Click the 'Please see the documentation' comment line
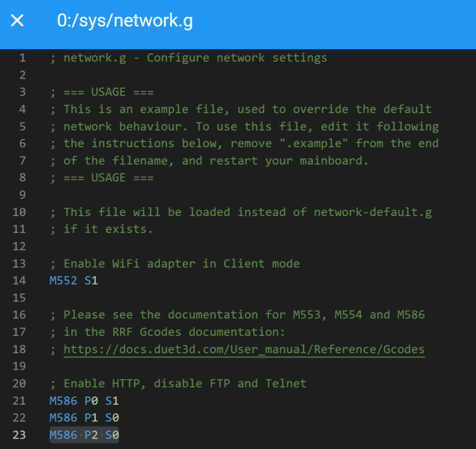Screen dimensions: 476x449 pyautogui.click(x=237, y=315)
